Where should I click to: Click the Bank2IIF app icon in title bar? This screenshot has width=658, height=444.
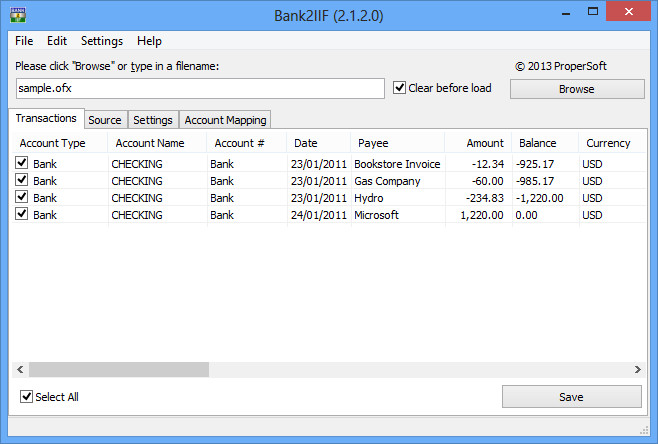pos(18,15)
